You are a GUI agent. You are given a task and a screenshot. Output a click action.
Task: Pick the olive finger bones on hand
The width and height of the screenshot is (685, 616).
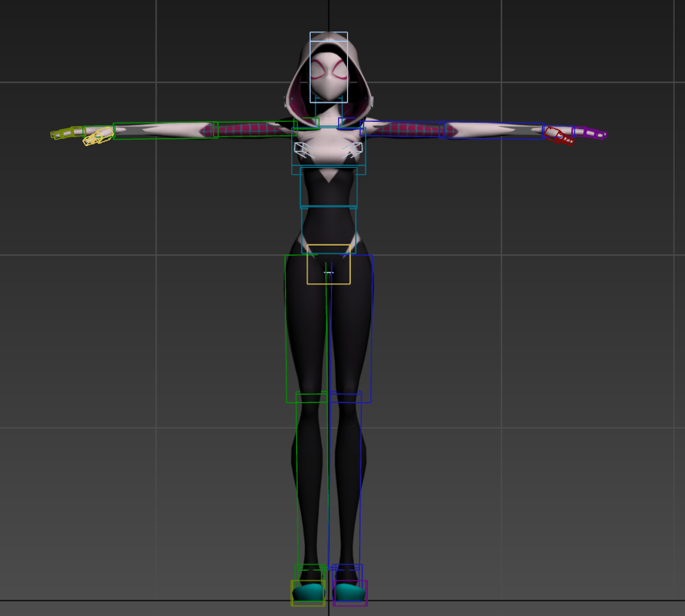[67, 133]
